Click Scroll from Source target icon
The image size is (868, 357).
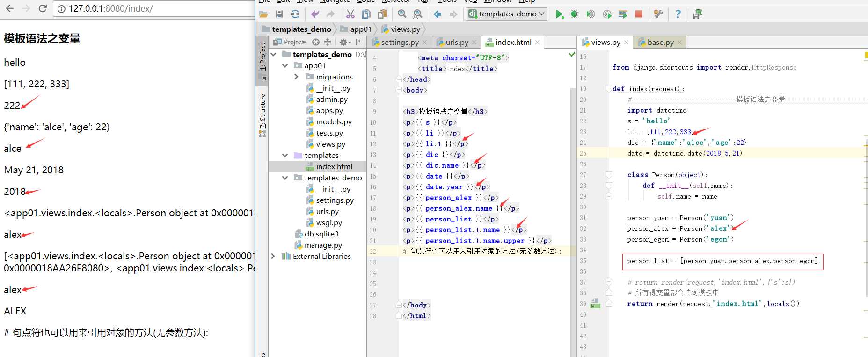click(x=316, y=42)
